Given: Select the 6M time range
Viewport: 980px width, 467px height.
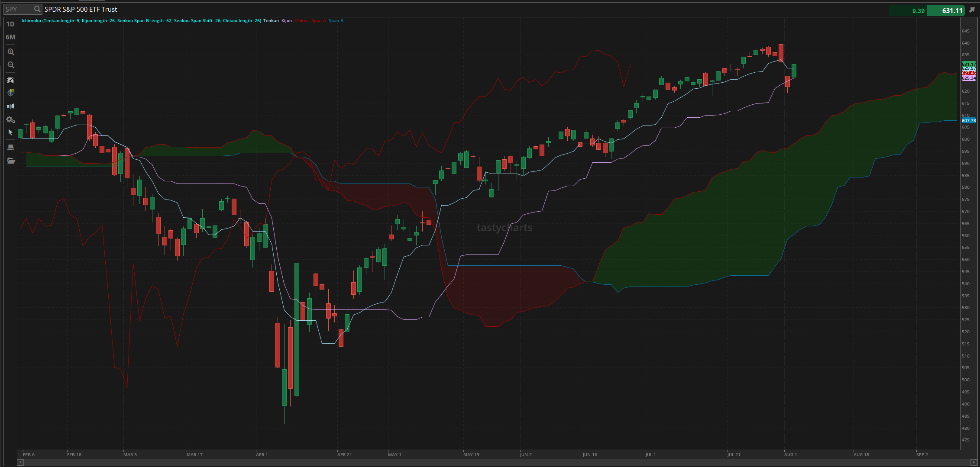Looking at the screenshot, I should point(10,37).
